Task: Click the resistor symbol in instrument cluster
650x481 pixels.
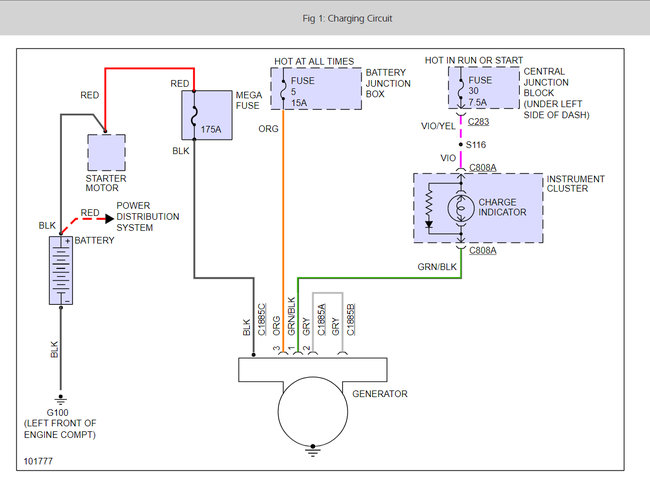Action: coord(429,204)
